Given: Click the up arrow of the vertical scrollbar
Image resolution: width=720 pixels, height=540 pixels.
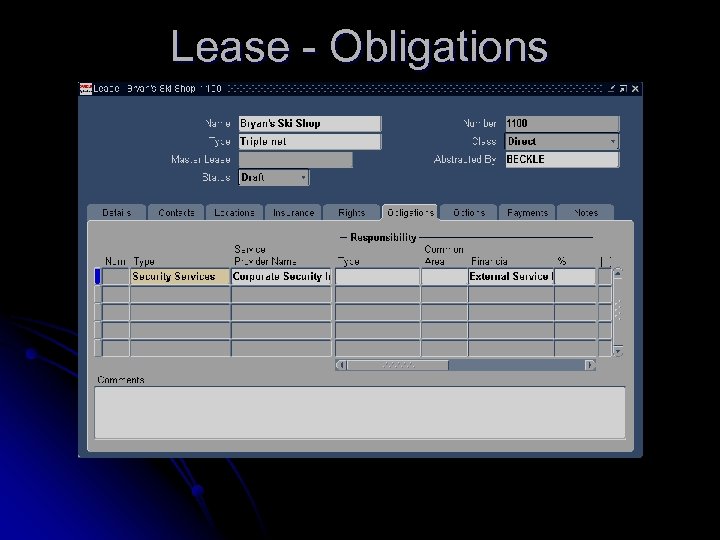Looking at the screenshot, I should 618,274.
